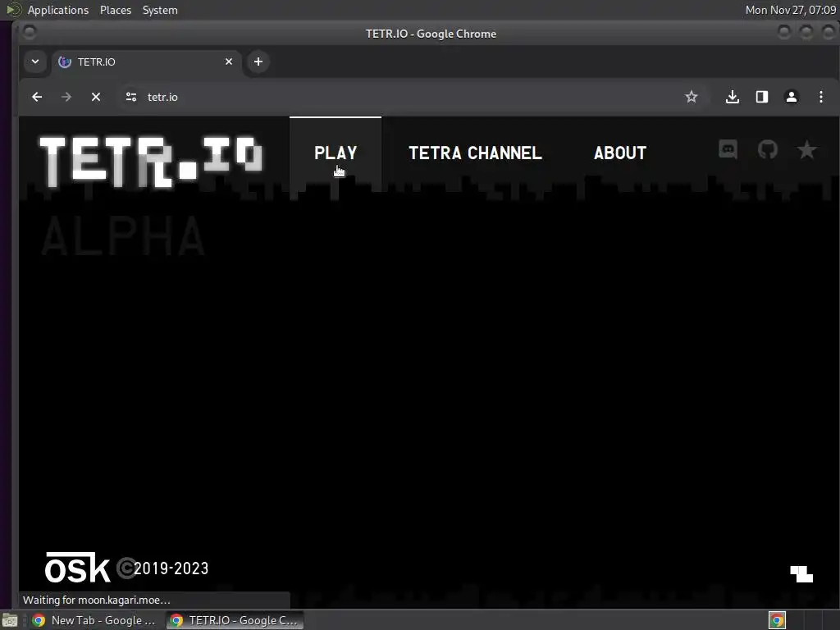
Task: Open the System menu
Action: coord(160,10)
